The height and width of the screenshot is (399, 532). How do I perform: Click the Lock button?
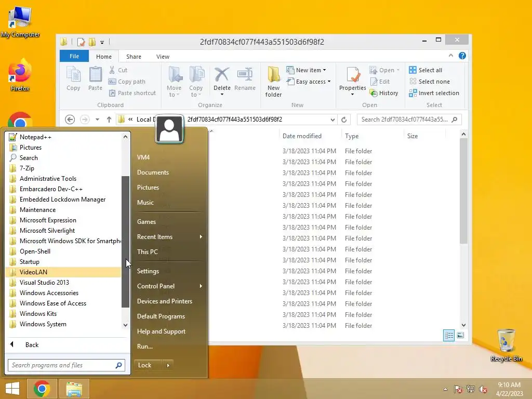(x=148, y=365)
